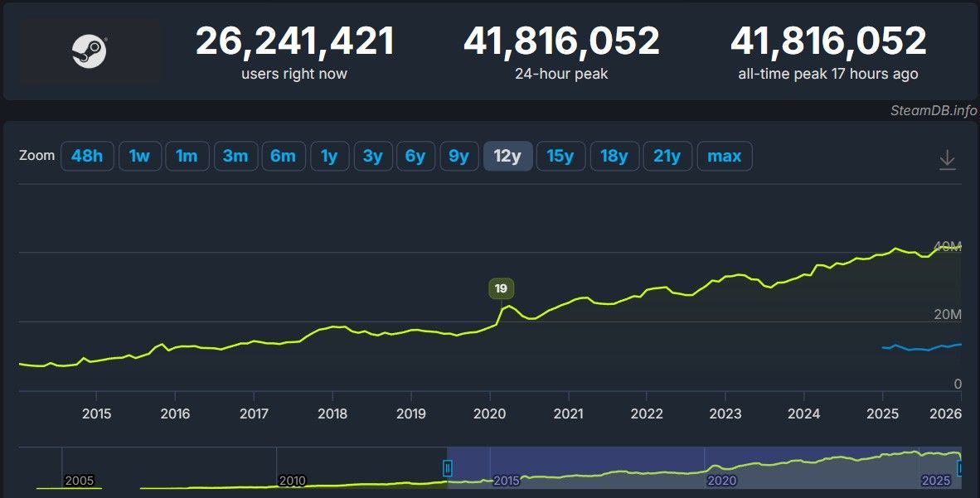Set zoom range to 1w
The height and width of the screenshot is (498, 980).
(x=139, y=156)
